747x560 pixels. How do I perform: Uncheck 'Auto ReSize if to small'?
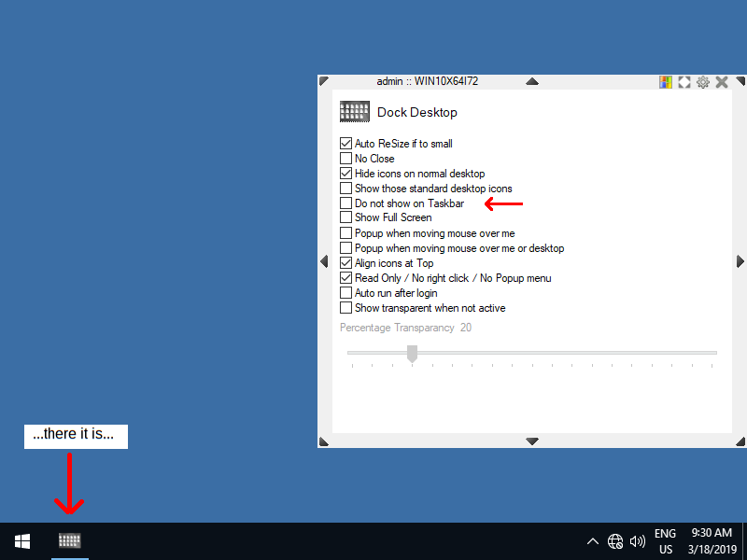tap(346, 144)
